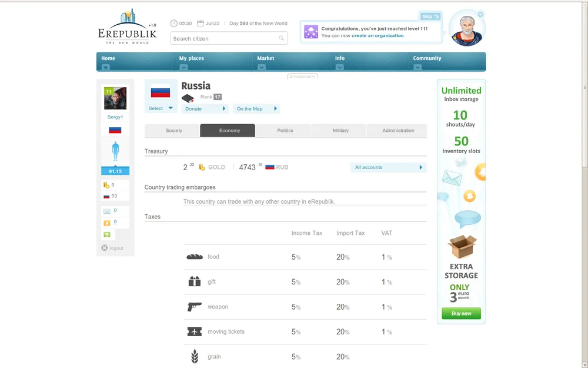Click the food bread icon
The image size is (588, 368).
[195, 257]
